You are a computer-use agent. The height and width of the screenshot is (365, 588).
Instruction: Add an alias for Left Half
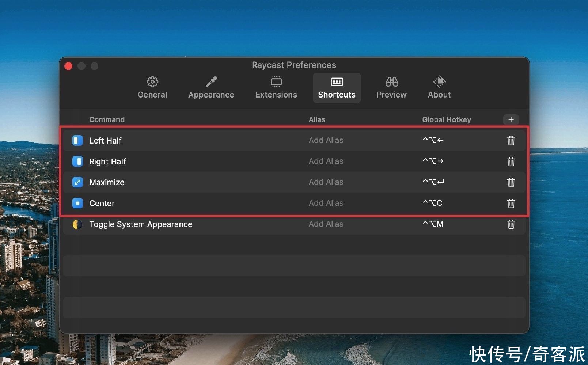click(x=326, y=140)
